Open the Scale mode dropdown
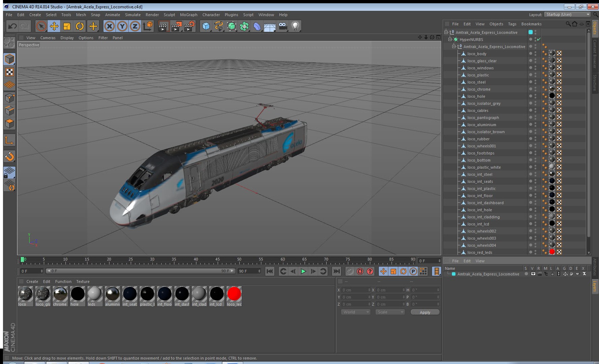 pyautogui.click(x=390, y=312)
